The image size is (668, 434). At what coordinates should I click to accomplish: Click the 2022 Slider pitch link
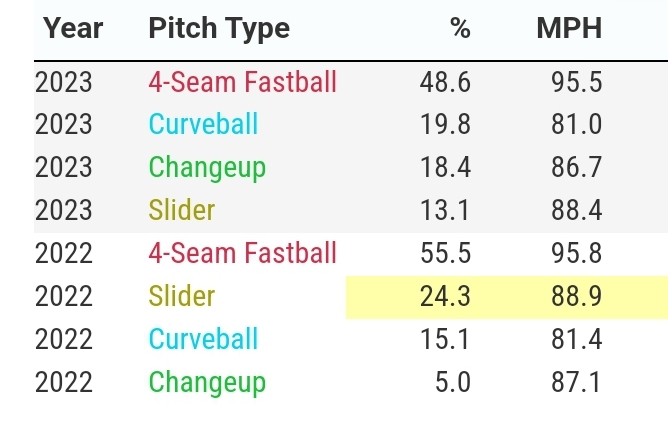click(182, 296)
